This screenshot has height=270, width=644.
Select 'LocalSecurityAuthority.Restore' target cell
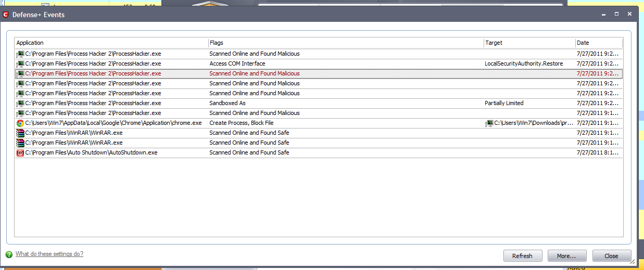[x=524, y=63]
